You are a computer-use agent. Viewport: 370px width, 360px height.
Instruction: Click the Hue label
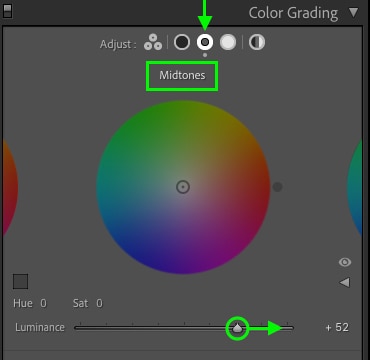23,303
